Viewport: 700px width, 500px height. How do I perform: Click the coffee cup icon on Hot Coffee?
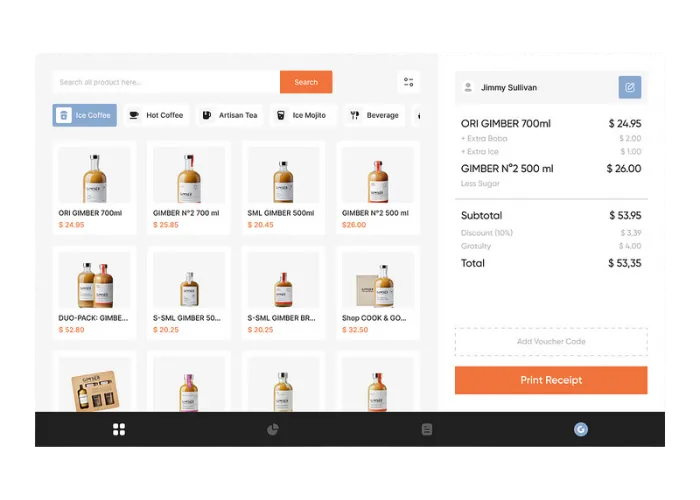coord(133,115)
